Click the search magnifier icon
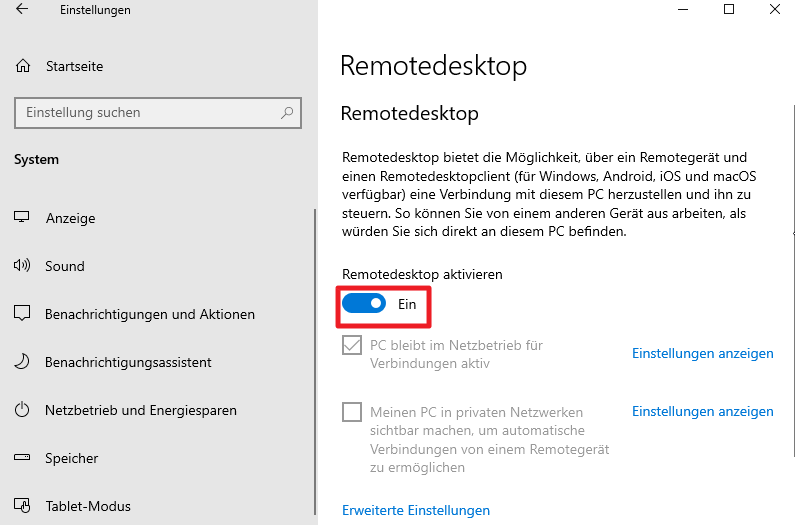Screen dimensions: 795x525 pyautogui.click(x=287, y=113)
